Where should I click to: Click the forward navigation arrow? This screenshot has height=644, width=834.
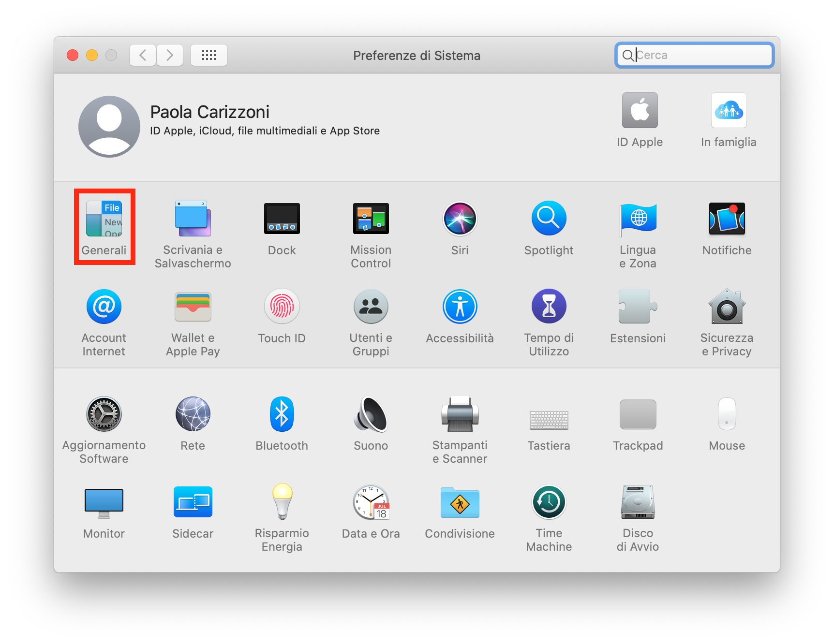point(170,55)
